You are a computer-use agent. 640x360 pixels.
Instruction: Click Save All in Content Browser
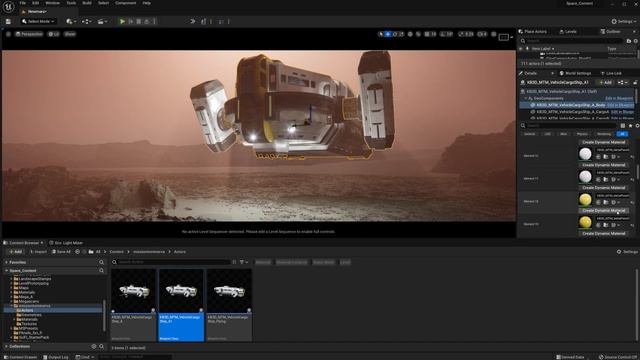61,252
